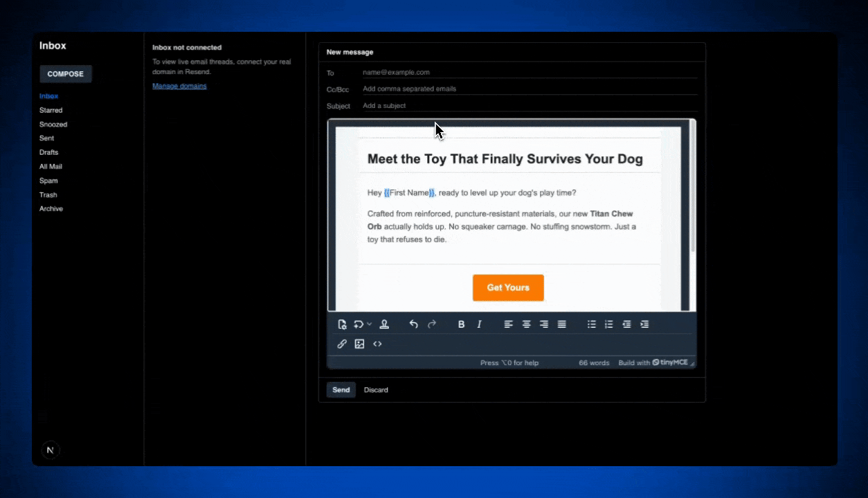Open the Insert Image tool
The width and height of the screenshot is (868, 498).
[x=359, y=344]
